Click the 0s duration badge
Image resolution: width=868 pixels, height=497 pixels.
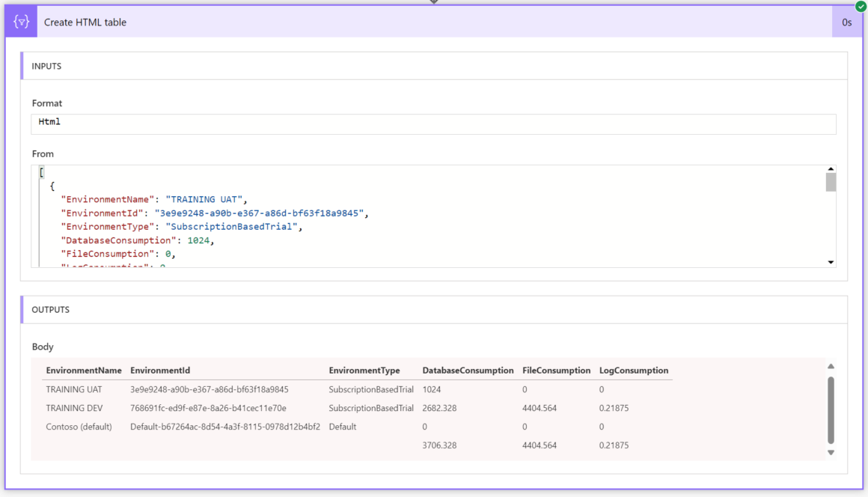coord(847,22)
